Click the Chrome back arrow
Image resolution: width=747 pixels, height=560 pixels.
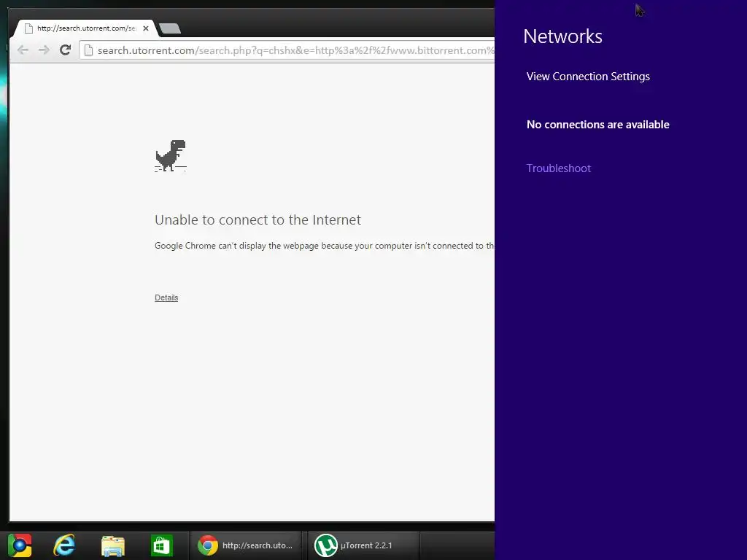[23, 50]
